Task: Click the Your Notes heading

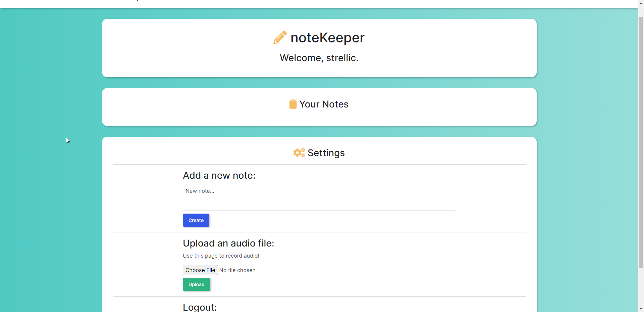Action: [x=324, y=104]
